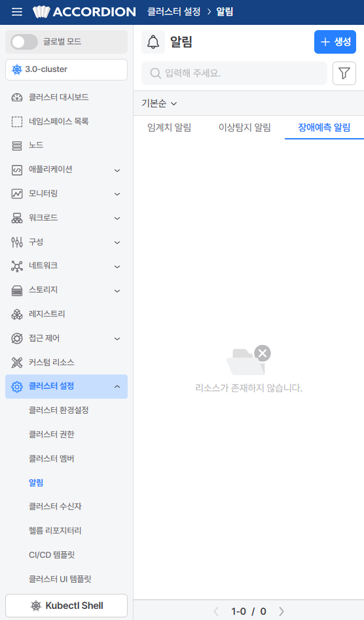This screenshot has height=620, width=364.
Task: Focus the 입력해 주세요 search field
Action: coord(234,73)
